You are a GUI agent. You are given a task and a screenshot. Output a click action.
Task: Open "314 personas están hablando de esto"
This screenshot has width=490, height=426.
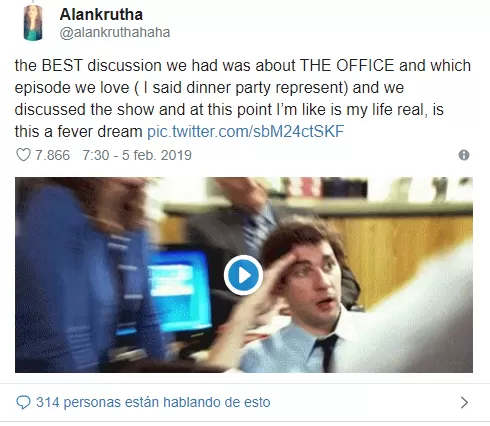pyautogui.click(x=153, y=402)
